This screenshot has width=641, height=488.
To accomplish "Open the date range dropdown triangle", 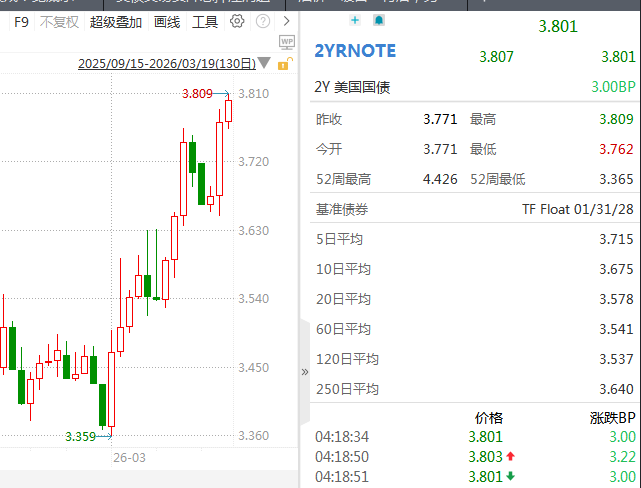I will click(x=264, y=63).
